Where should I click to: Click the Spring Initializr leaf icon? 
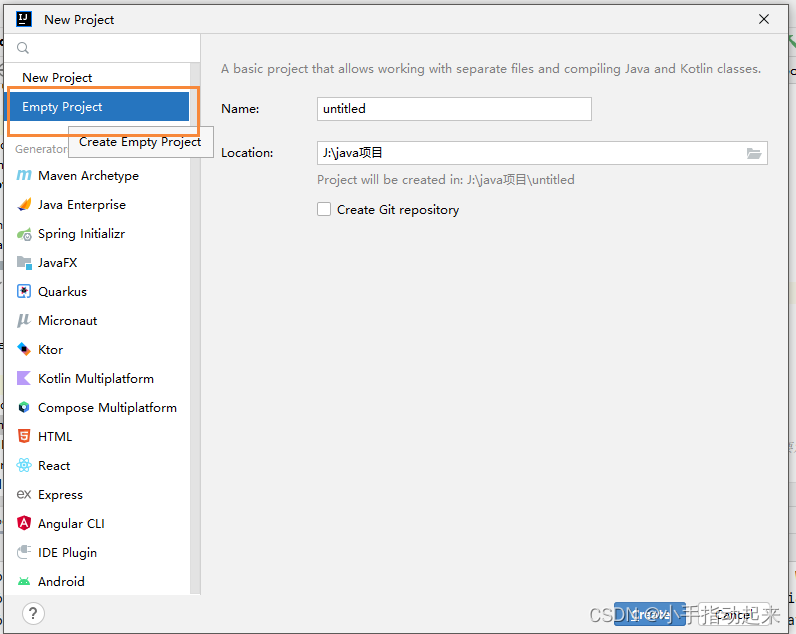[24, 234]
